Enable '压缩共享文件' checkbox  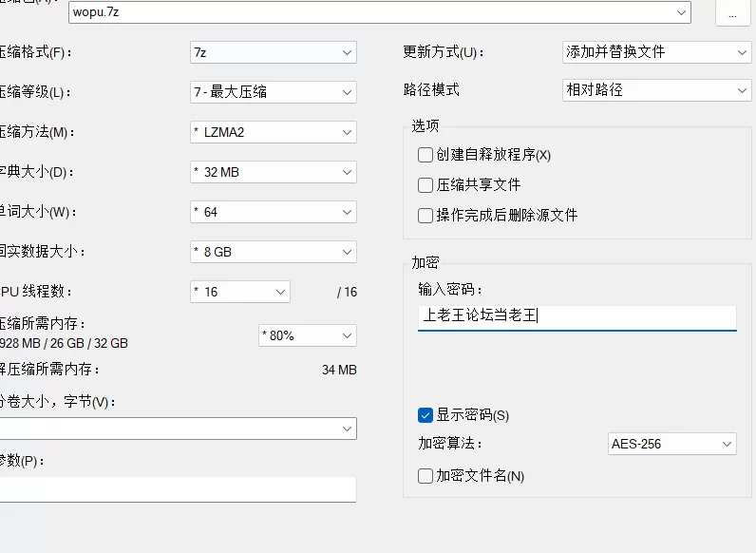[425, 185]
